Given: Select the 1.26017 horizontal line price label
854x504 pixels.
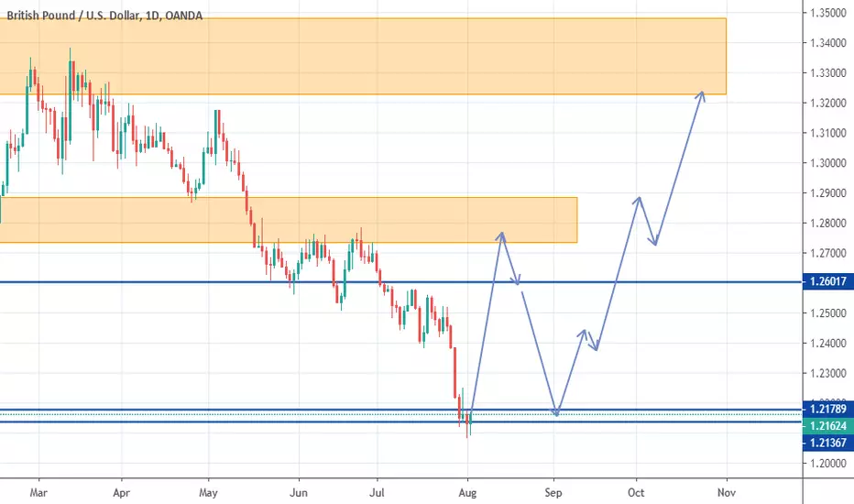Looking at the screenshot, I should point(828,281).
